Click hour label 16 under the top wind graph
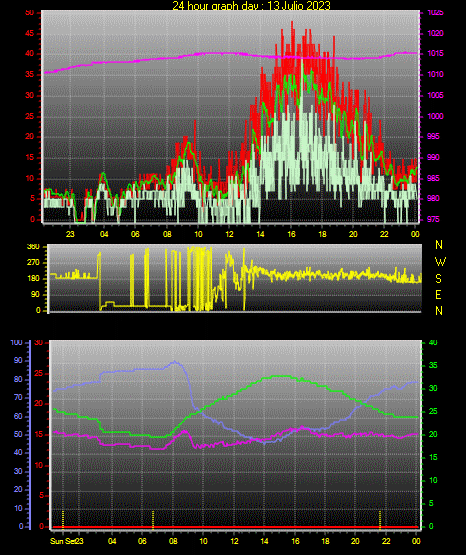The image size is (466, 555). pyautogui.click(x=291, y=234)
